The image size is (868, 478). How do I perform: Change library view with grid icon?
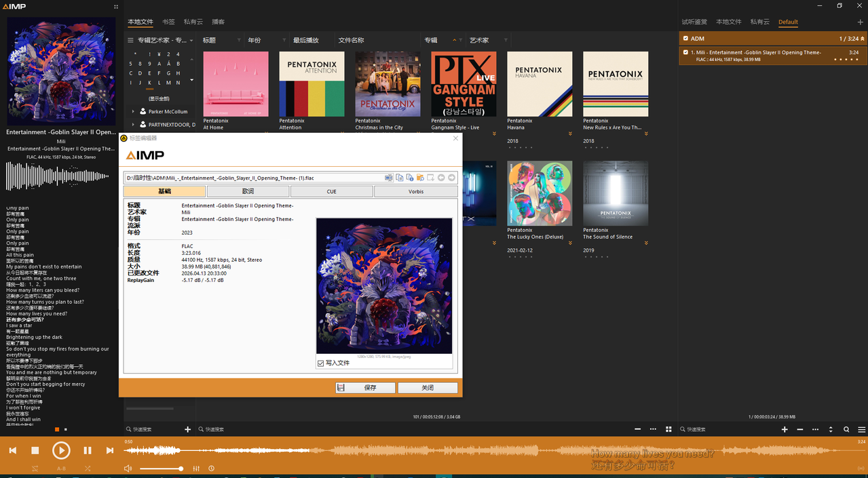(668, 429)
